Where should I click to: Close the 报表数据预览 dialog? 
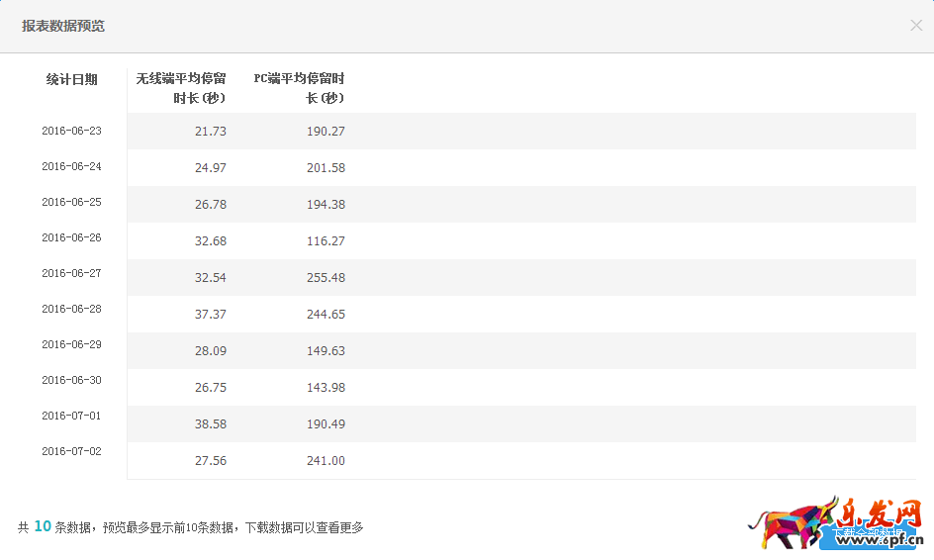916,26
